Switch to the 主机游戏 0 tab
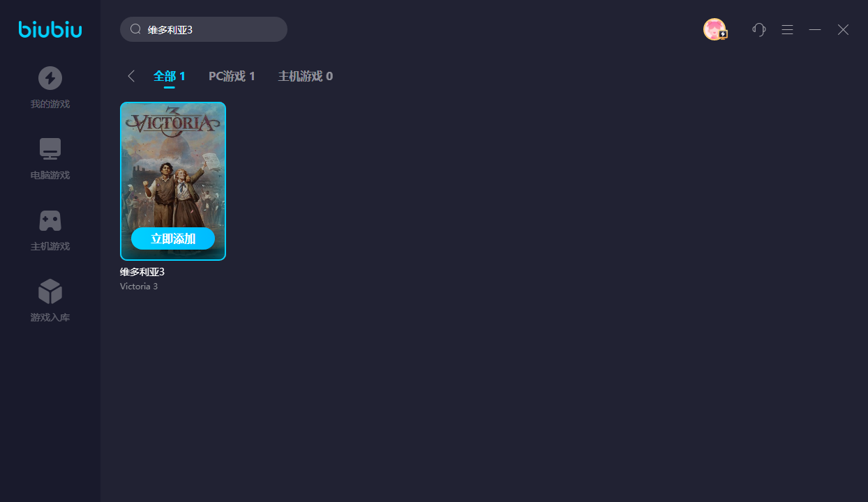 coord(306,76)
